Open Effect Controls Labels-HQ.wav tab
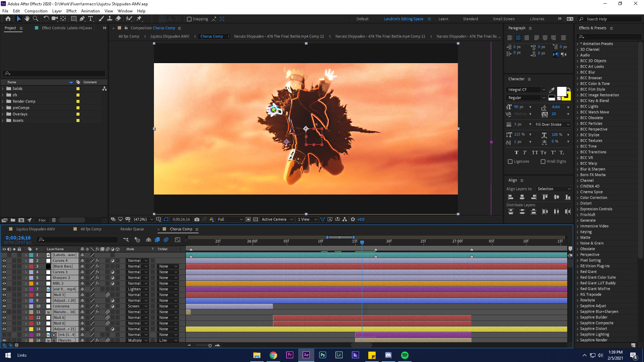The height and width of the screenshot is (362, 644). [x=67, y=28]
